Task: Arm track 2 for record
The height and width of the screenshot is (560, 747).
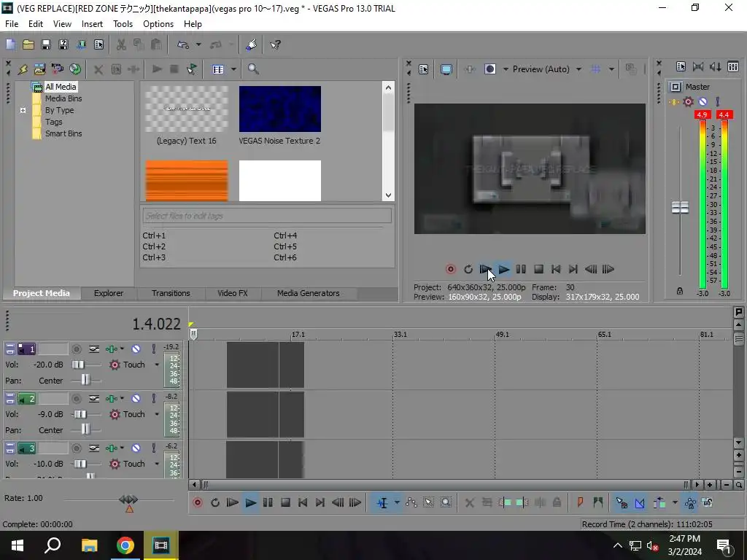Action: [76, 399]
